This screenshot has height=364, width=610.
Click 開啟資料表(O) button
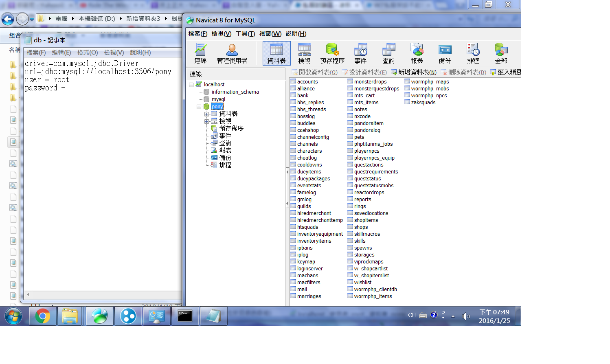click(314, 72)
